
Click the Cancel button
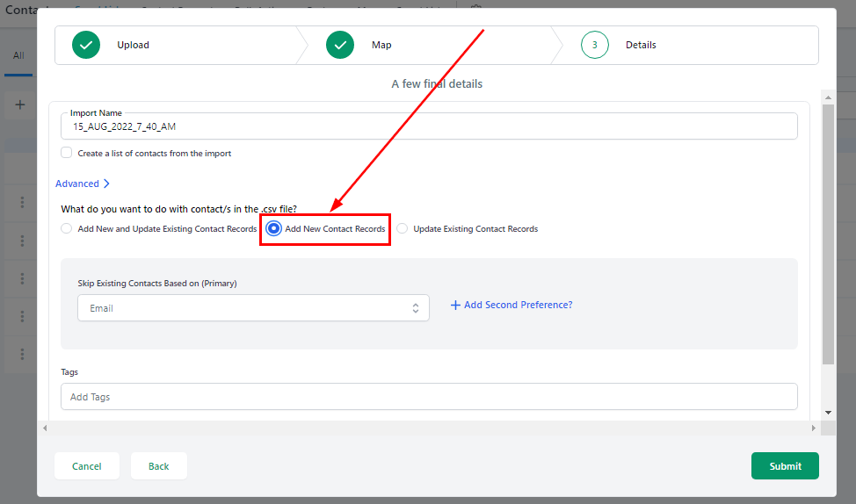click(87, 466)
